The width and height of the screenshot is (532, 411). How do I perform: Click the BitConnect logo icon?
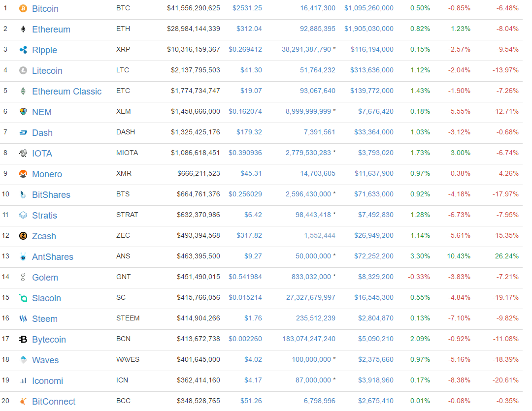coord(23,402)
